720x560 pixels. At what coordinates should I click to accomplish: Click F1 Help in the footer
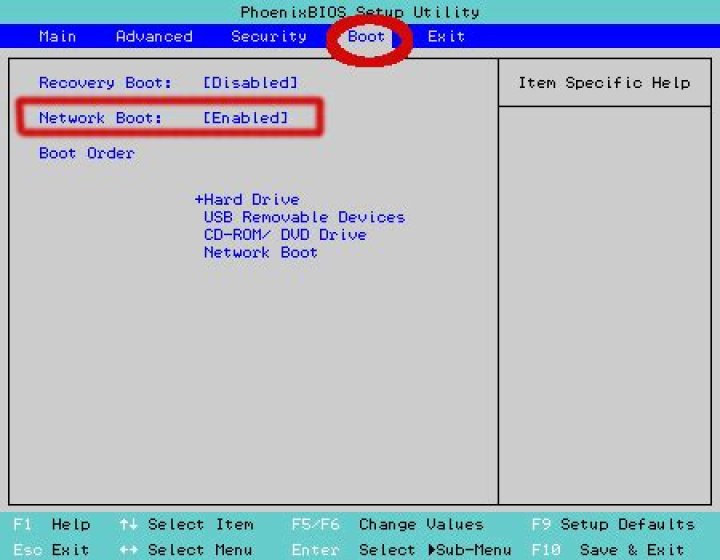[51, 524]
